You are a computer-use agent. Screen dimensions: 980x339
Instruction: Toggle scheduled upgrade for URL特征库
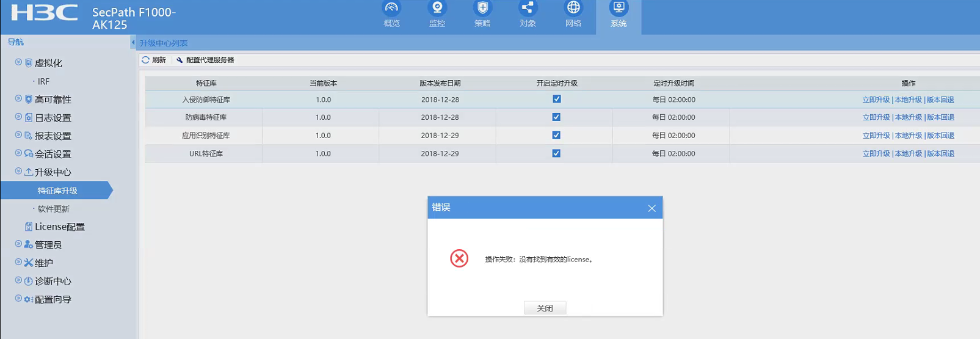[x=556, y=153]
